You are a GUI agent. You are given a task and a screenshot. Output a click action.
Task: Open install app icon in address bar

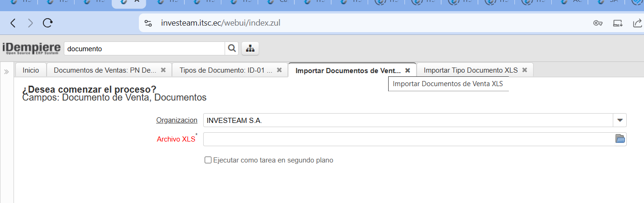pos(618,23)
